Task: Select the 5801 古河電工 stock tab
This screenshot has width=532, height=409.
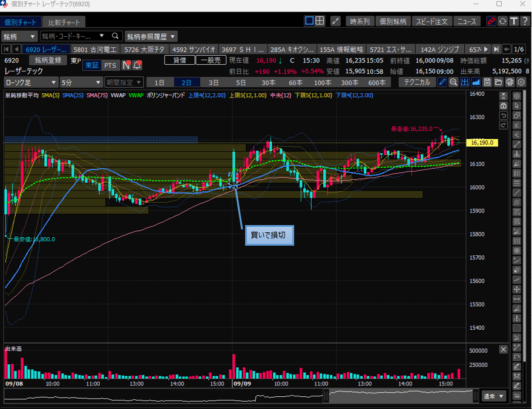Action: pos(96,49)
